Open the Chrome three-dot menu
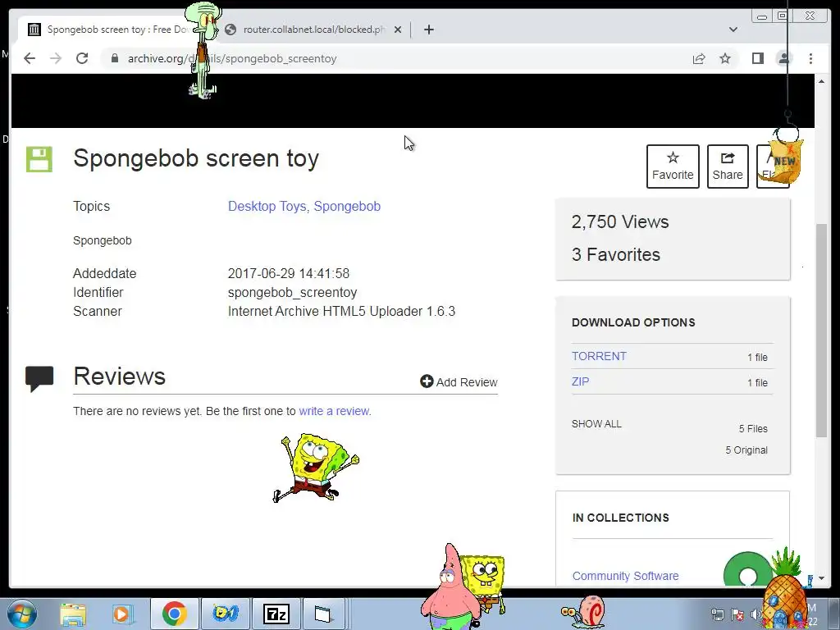The image size is (840, 630). click(810, 58)
